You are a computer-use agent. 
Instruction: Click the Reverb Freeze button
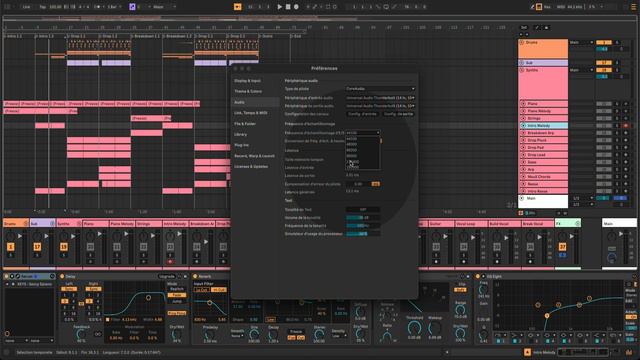tap(296, 331)
